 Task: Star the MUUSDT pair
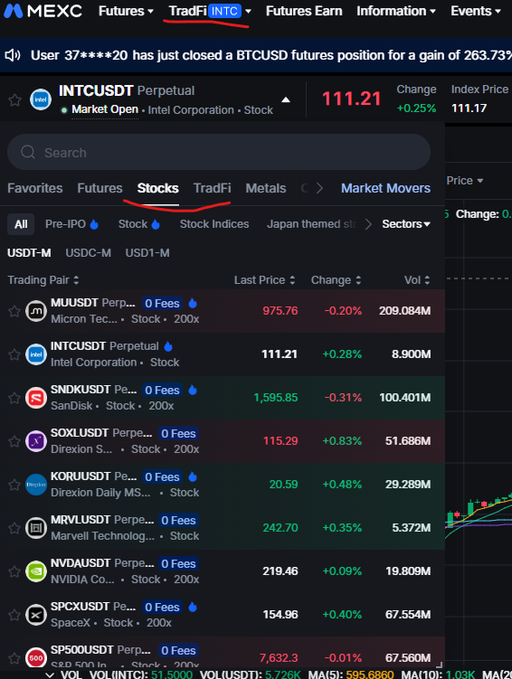point(14,311)
